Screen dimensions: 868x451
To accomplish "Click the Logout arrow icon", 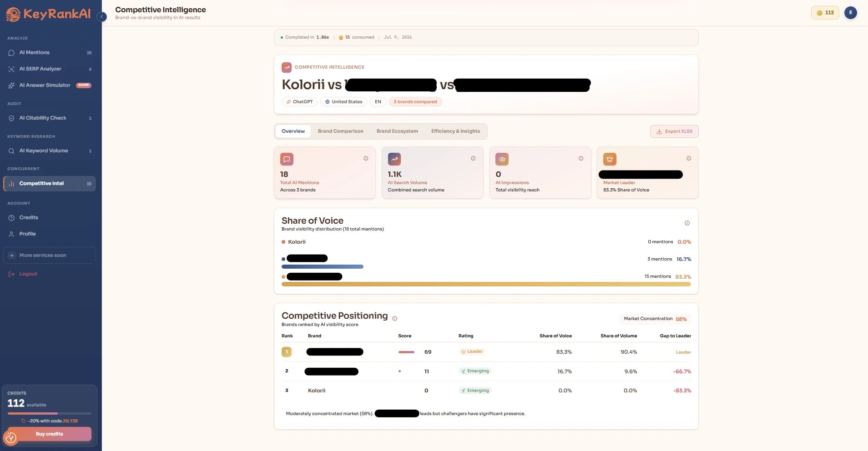I will 11,274.
